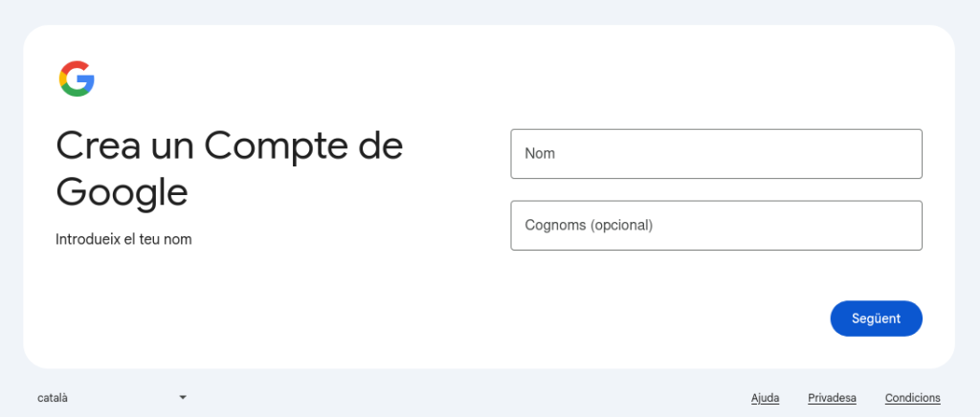Click the "Introdueix el teu nom" subtitle
Viewport: 980px width, 417px height.
click(x=123, y=239)
